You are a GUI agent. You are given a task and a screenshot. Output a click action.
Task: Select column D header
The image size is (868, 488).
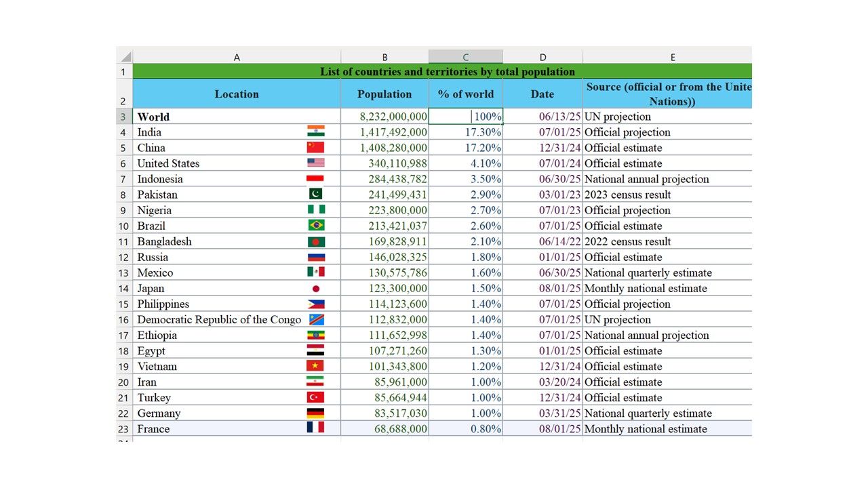pos(542,57)
